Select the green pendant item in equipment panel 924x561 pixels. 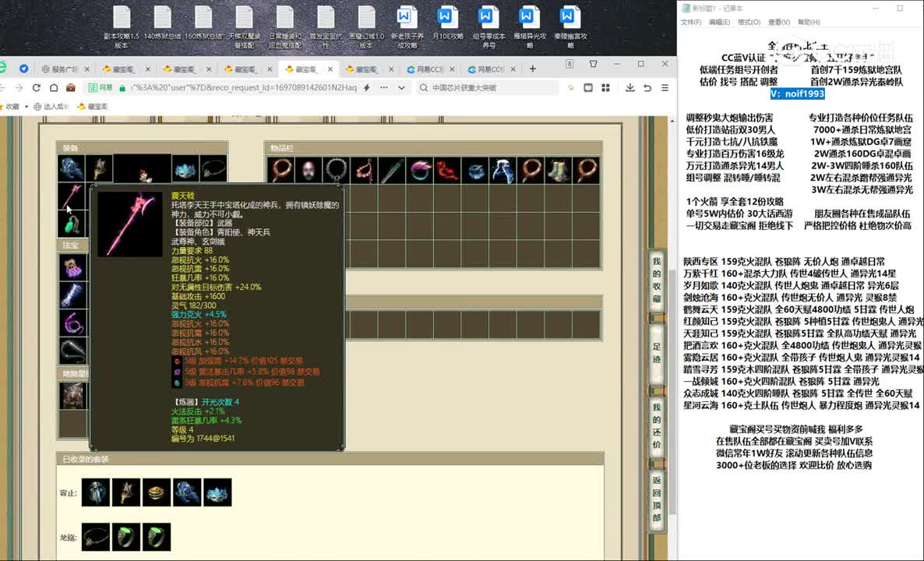point(72,224)
